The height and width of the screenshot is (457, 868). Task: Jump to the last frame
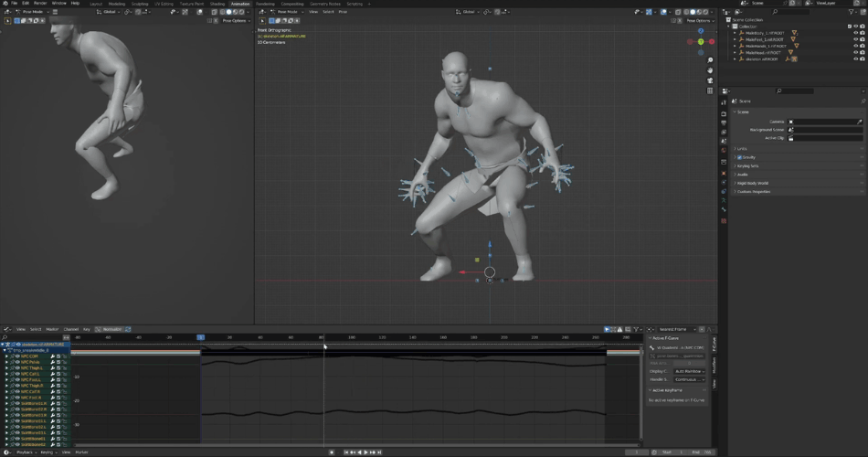click(379, 452)
